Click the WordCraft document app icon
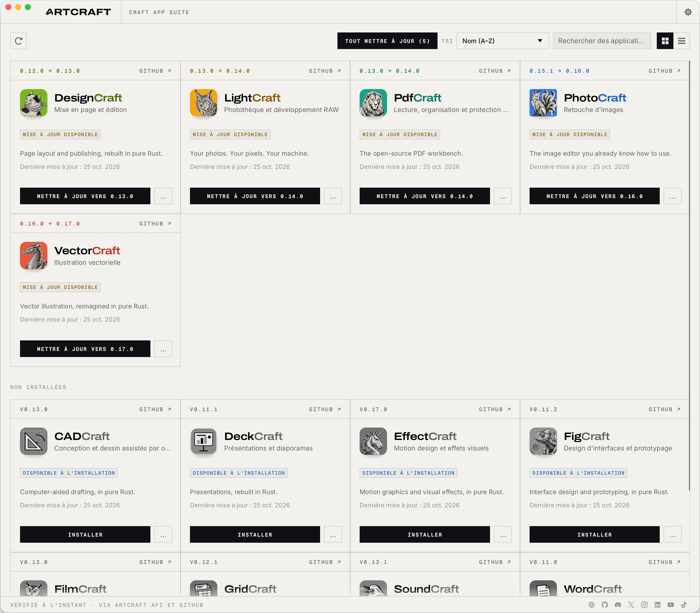The image size is (700, 613). (543, 588)
